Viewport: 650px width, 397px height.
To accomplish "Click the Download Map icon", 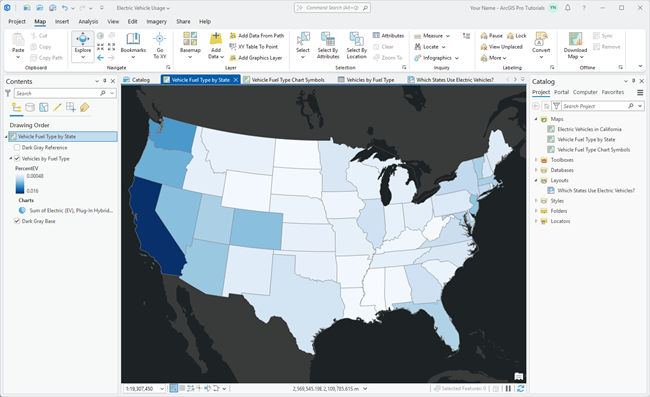I will click(575, 39).
